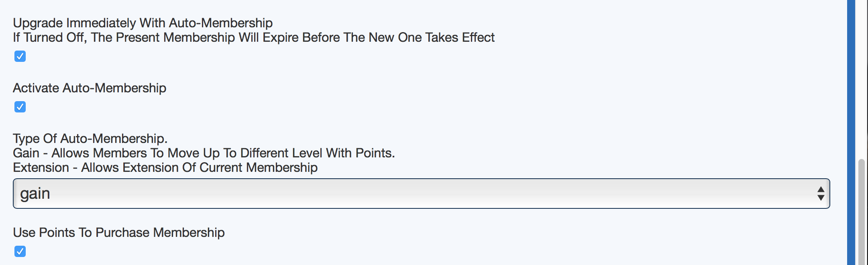Click the 'Type Of Auto-Membership.' heading
This screenshot has width=868, height=265.
click(90, 139)
